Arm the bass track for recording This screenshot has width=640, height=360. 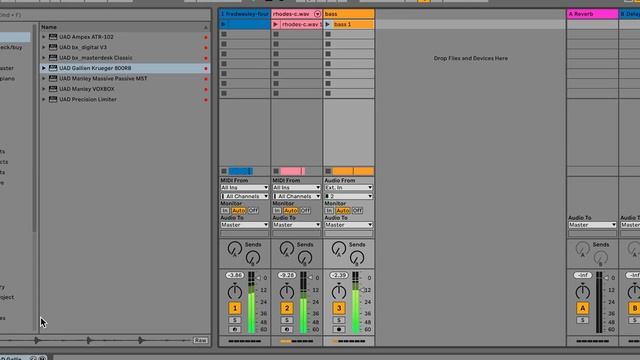point(339,329)
